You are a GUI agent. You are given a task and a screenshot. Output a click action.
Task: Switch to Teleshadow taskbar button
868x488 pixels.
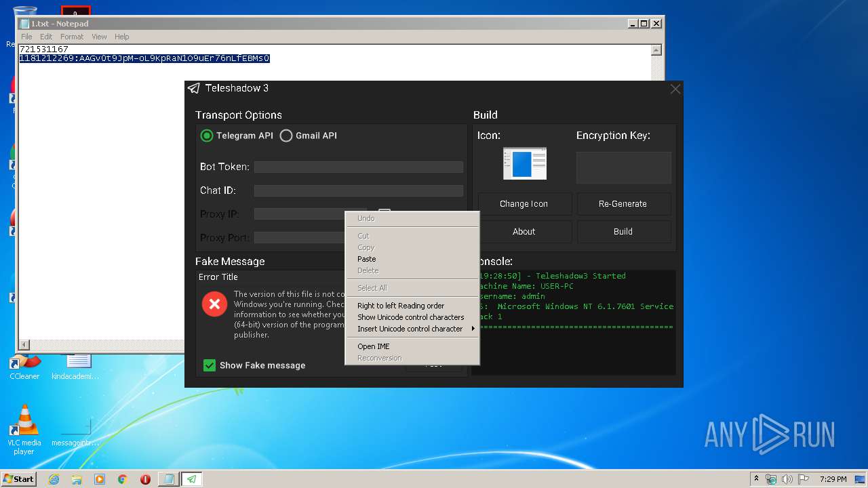[192, 479]
